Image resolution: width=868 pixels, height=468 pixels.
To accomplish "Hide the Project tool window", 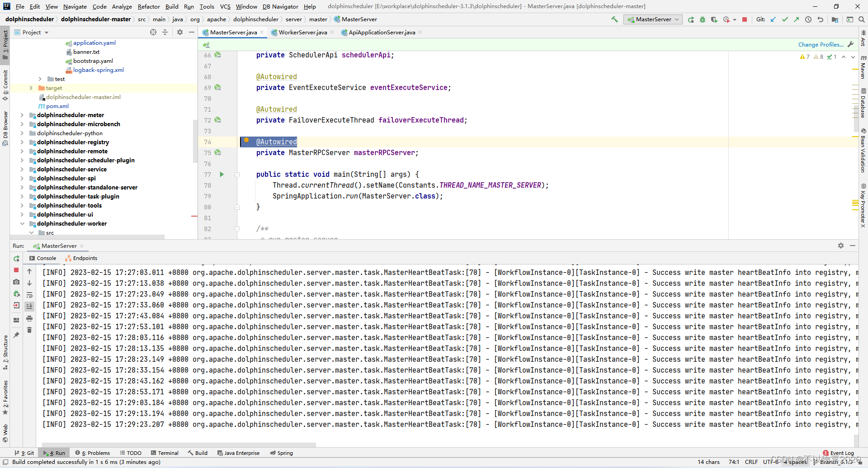I will tap(192, 32).
